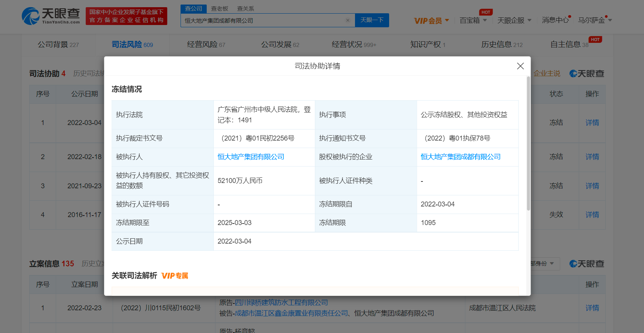Click the 冻结情况 section heading
Screen dimensions: 644x333
coord(127,89)
